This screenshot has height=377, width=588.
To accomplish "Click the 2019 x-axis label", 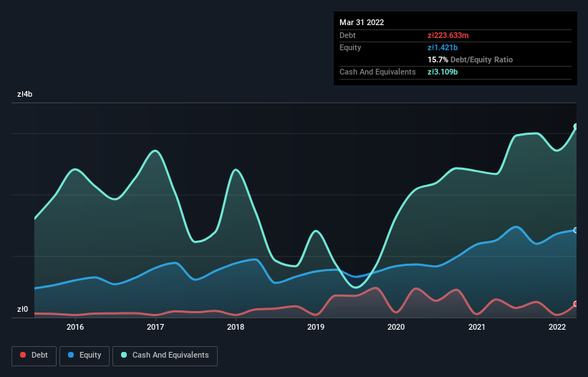I will click(x=316, y=327).
